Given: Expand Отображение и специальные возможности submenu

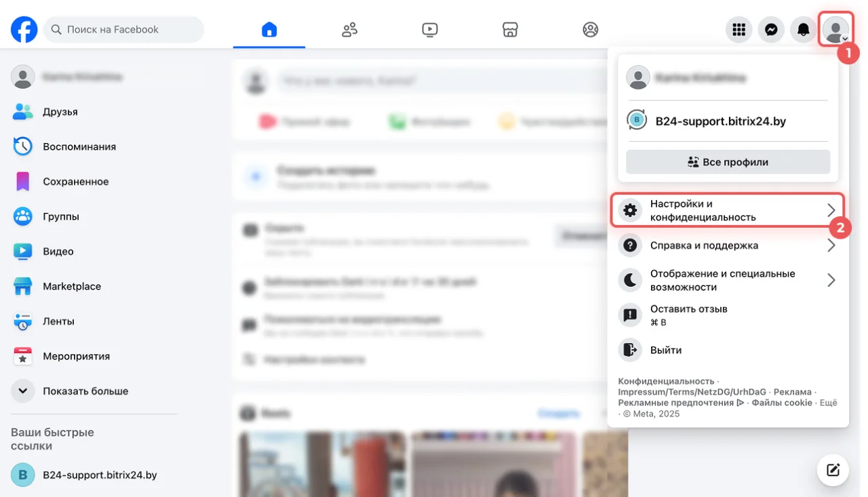Looking at the screenshot, I should tap(727, 280).
